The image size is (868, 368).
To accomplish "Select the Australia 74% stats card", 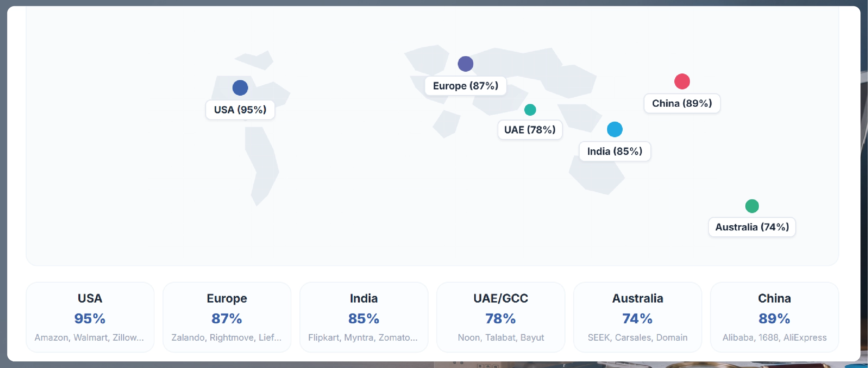I will tap(638, 317).
